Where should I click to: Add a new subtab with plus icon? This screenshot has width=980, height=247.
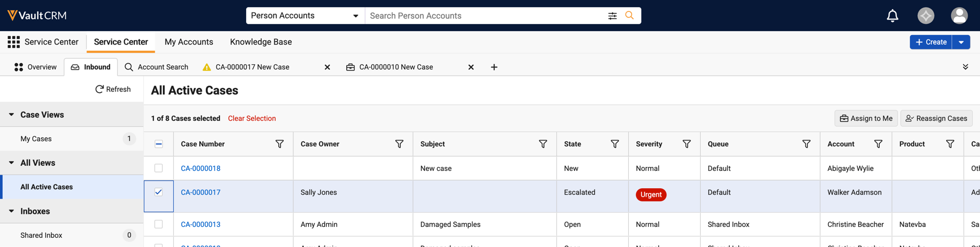(494, 67)
